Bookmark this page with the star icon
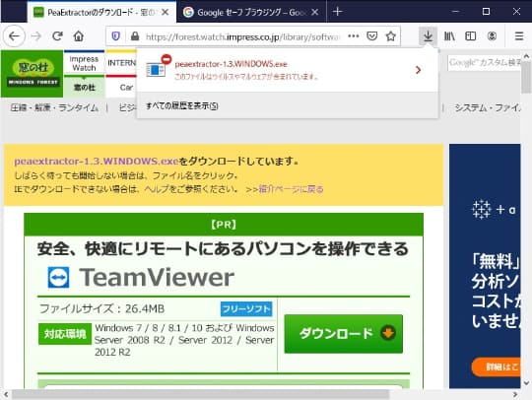The width and height of the screenshot is (532, 400). tap(391, 36)
